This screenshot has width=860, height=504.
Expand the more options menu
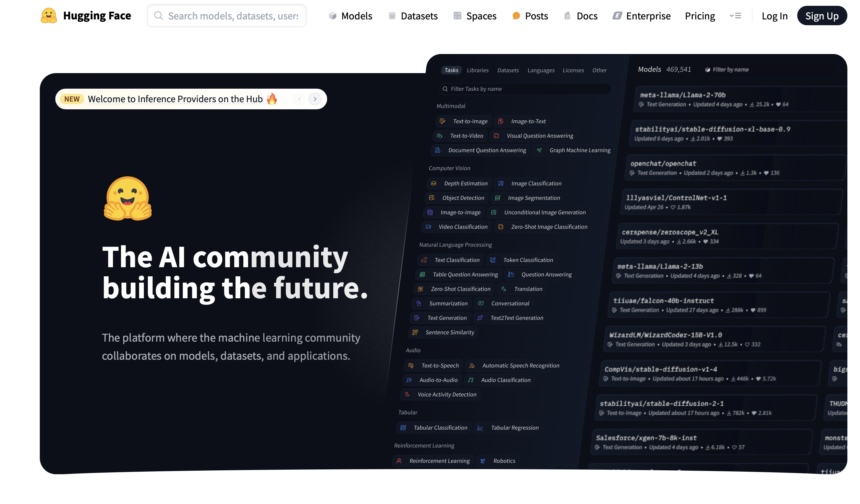click(735, 16)
